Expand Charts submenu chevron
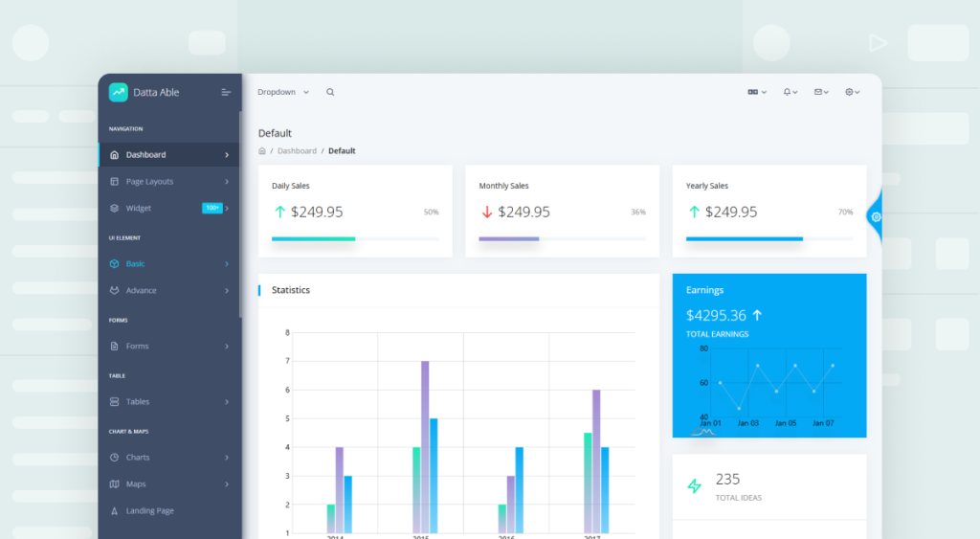The width and height of the screenshot is (980, 539). point(227,457)
